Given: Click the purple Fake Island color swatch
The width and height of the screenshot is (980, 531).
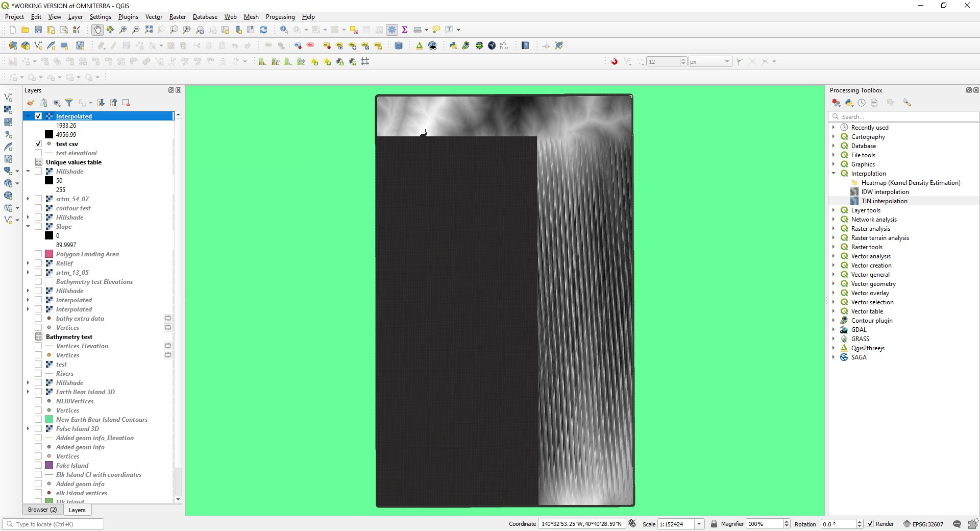Looking at the screenshot, I should pyautogui.click(x=49, y=465).
